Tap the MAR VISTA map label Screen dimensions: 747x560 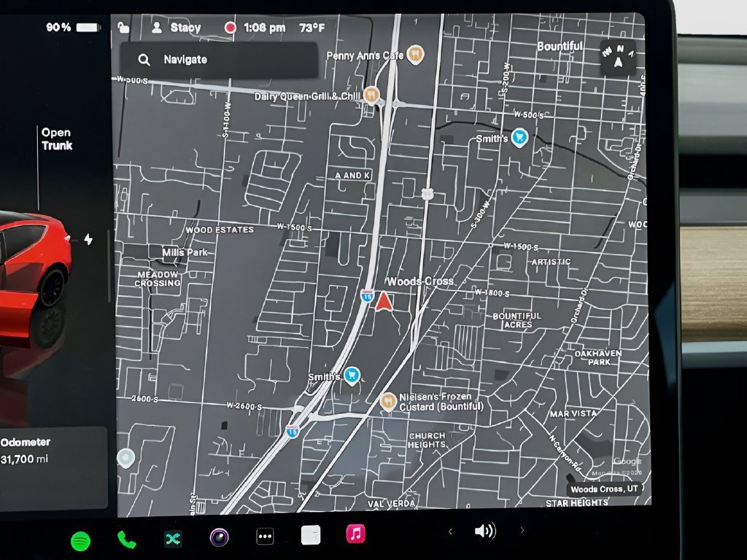click(573, 413)
